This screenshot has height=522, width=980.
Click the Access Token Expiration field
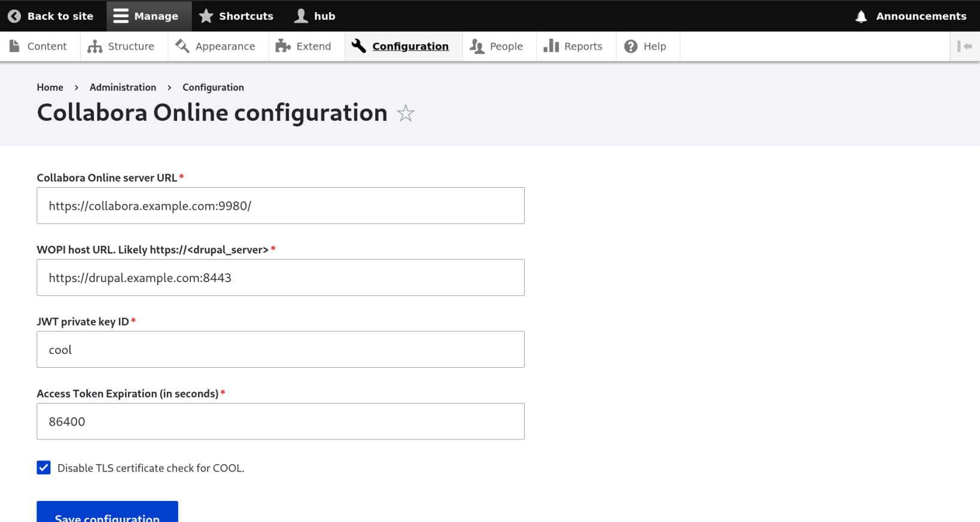(x=280, y=422)
